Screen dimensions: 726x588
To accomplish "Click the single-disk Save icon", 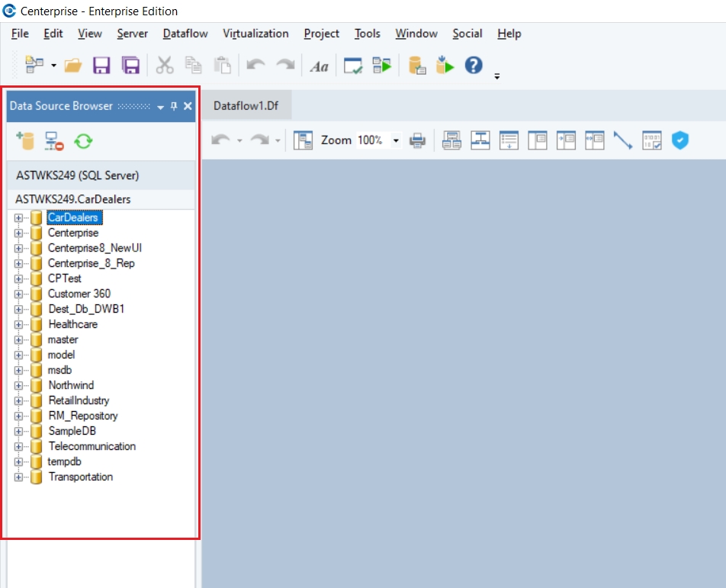I will pyautogui.click(x=101, y=66).
